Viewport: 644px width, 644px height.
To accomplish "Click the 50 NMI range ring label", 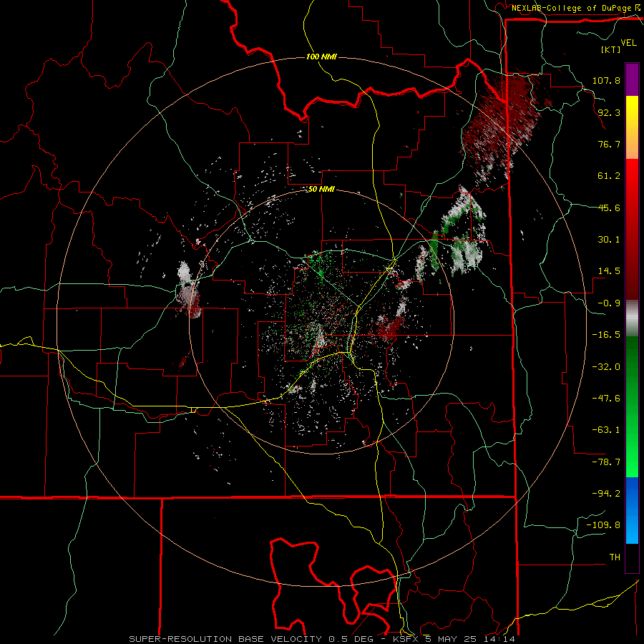I will (321, 189).
